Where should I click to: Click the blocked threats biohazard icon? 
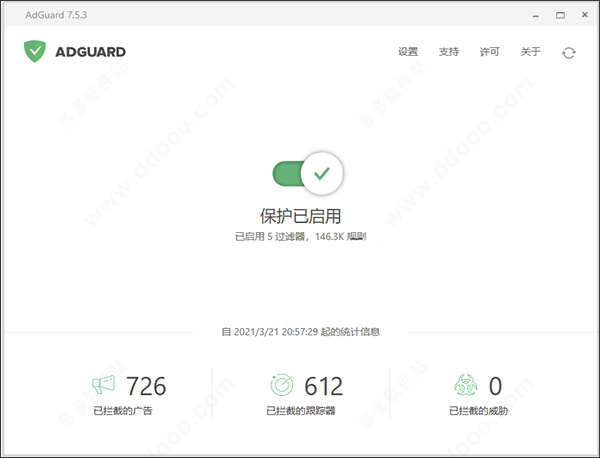point(466,385)
